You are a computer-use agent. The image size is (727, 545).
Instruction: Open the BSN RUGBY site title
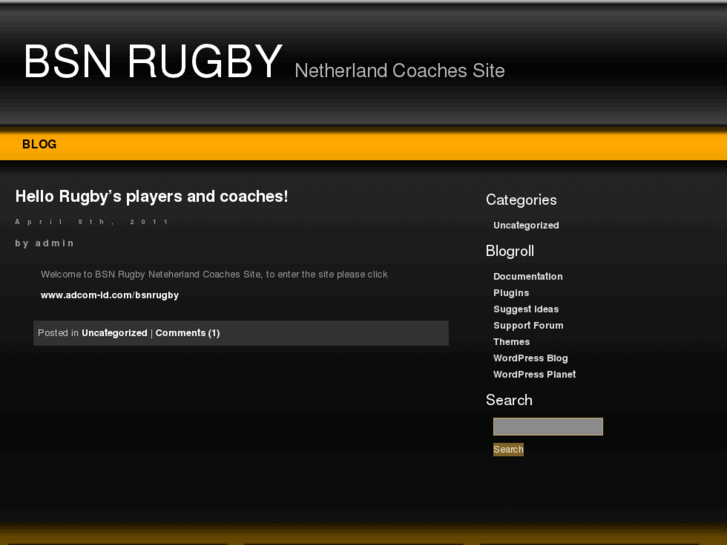[153, 61]
